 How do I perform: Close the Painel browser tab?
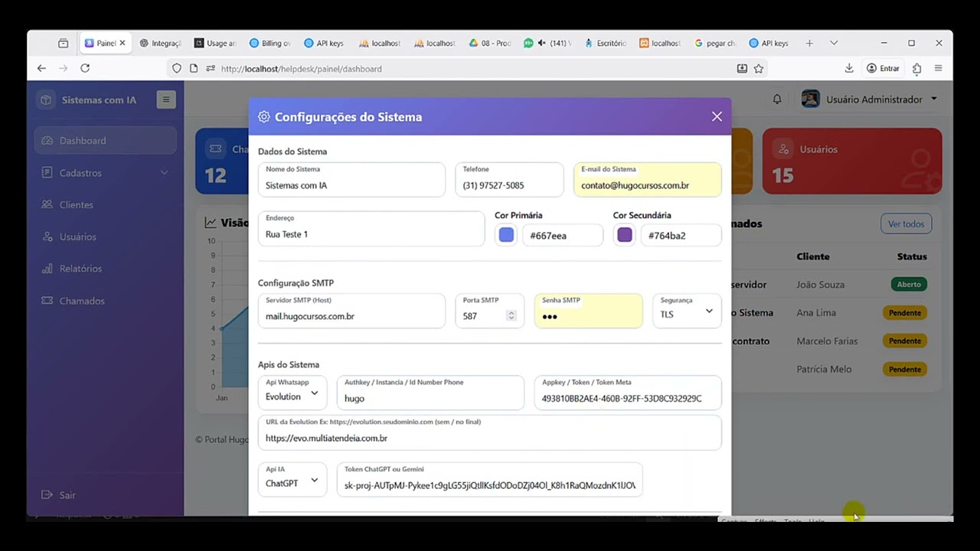click(x=122, y=44)
